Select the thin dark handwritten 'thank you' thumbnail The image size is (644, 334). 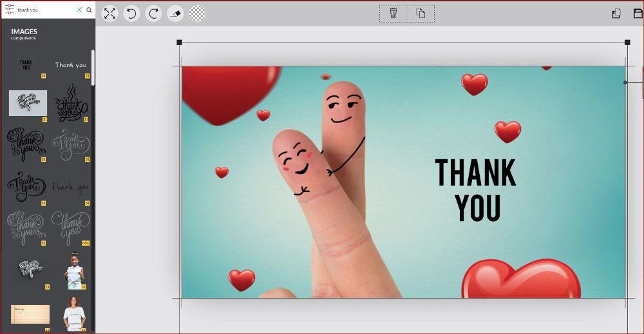[71, 188]
